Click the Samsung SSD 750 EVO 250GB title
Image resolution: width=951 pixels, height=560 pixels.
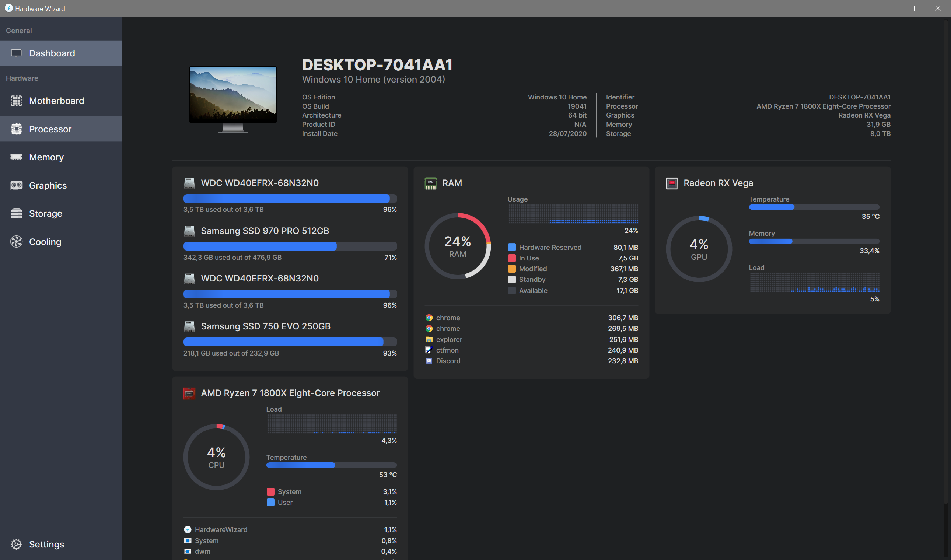click(x=265, y=326)
